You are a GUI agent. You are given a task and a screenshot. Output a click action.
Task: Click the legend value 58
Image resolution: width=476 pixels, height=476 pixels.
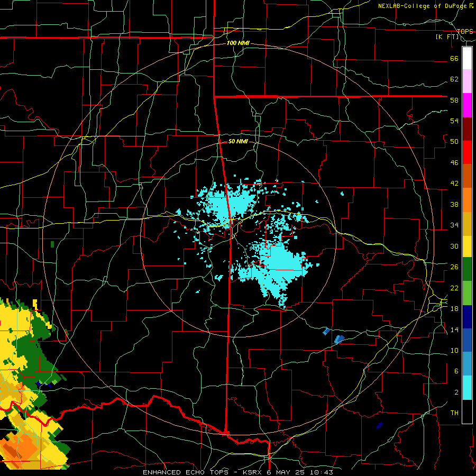(454, 100)
